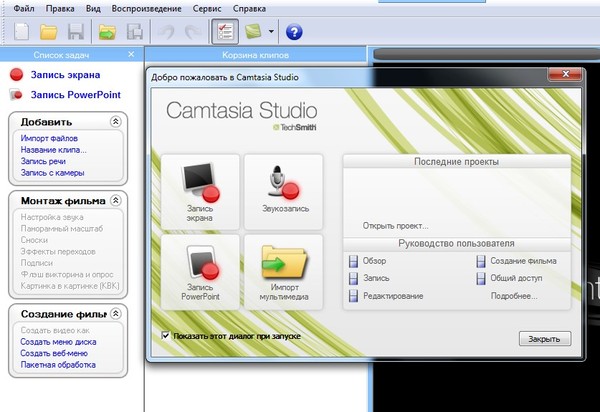Image resolution: width=600 pixels, height=412 pixels.
Task: Open dropdown arrow beside green view icon
Action: pyautogui.click(x=271, y=31)
